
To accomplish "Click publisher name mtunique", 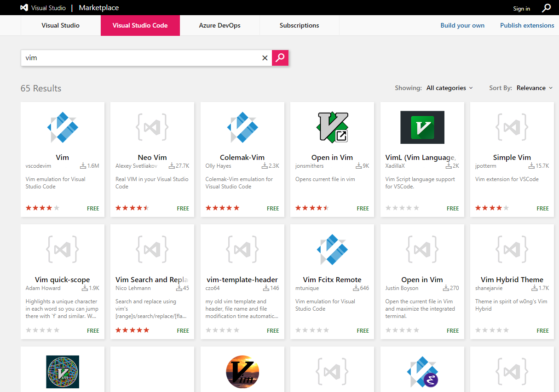I will [306, 288].
